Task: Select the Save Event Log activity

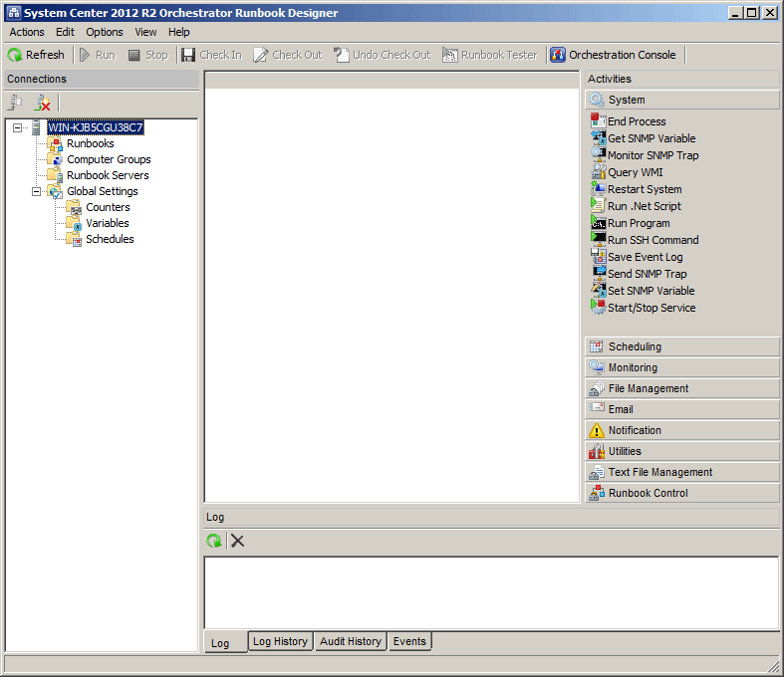Action: [x=637, y=257]
